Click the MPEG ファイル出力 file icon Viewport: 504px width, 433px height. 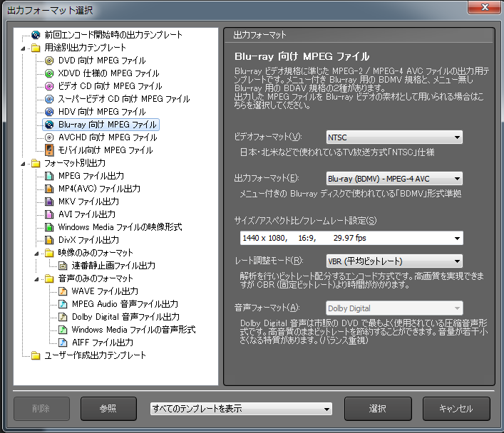coord(49,176)
